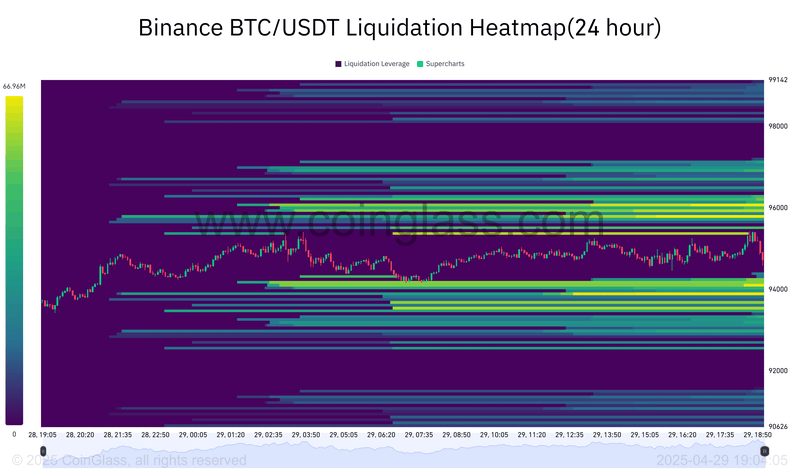Image resolution: width=800 pixels, height=472 pixels.
Task: Grab the left handle of the time range slider
Action: click(x=43, y=451)
